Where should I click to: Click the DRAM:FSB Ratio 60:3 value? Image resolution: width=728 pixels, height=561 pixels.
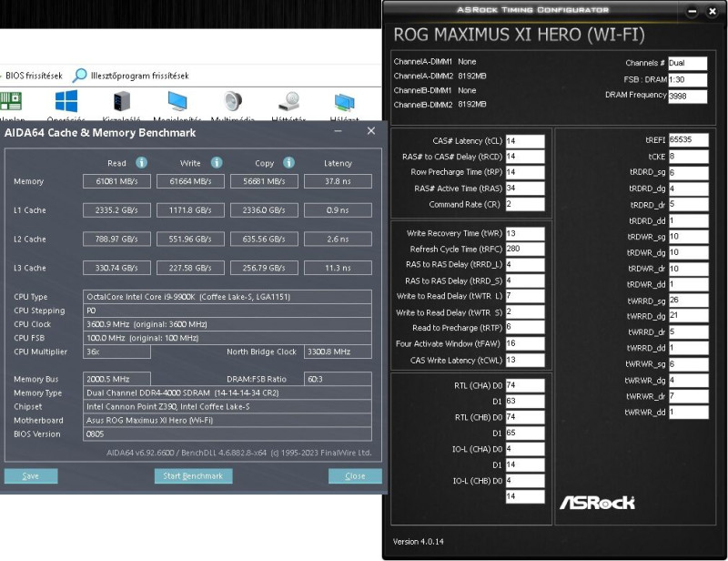(x=338, y=379)
